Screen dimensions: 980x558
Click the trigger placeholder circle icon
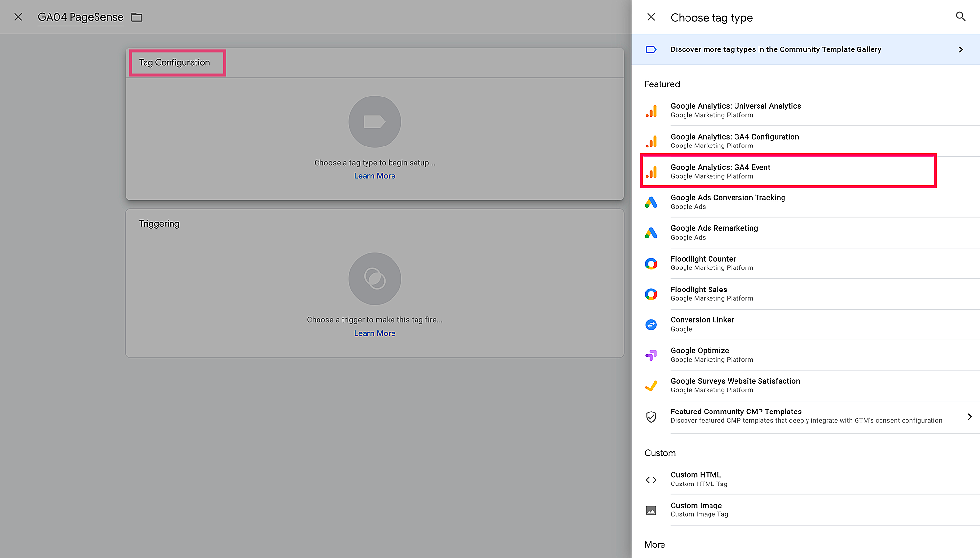374,279
